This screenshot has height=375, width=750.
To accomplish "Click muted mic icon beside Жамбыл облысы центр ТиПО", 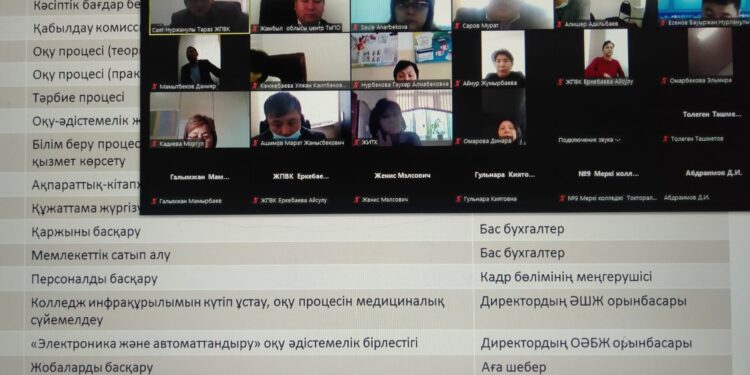I will tap(255, 28).
